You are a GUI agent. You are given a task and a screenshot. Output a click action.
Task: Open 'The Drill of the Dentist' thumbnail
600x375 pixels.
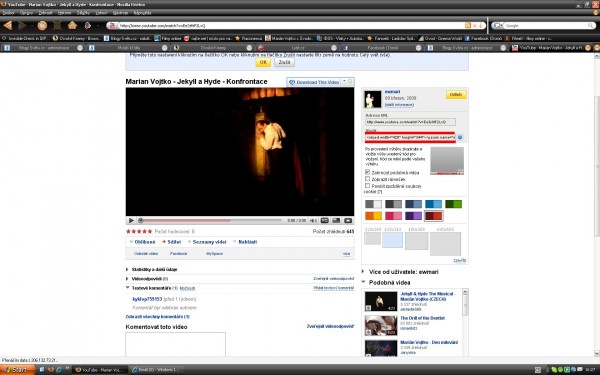click(381, 325)
